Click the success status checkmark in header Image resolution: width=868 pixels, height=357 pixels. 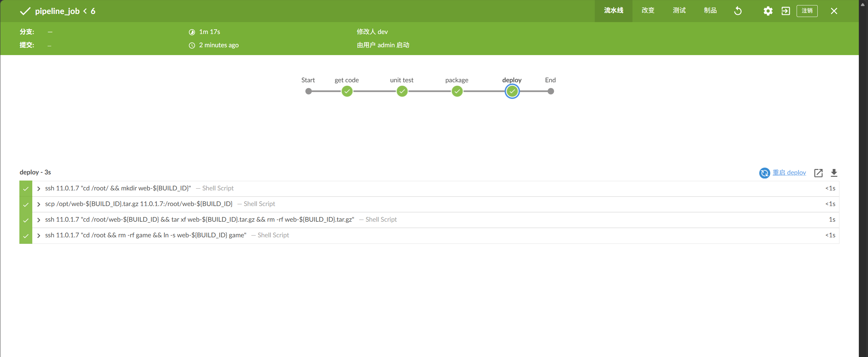point(25,11)
